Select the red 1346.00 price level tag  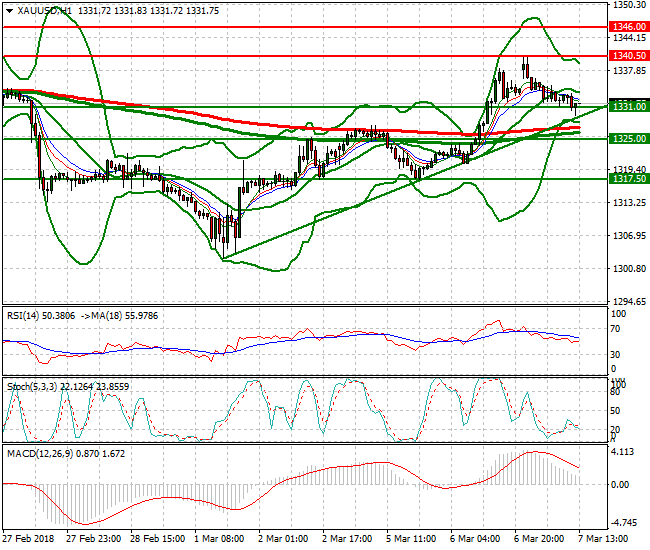(x=628, y=26)
